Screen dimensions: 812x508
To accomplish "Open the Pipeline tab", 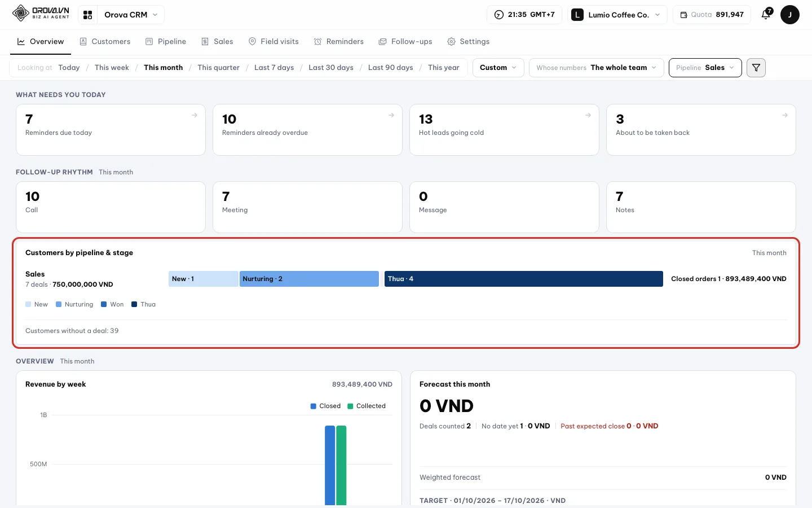I will tap(166, 42).
